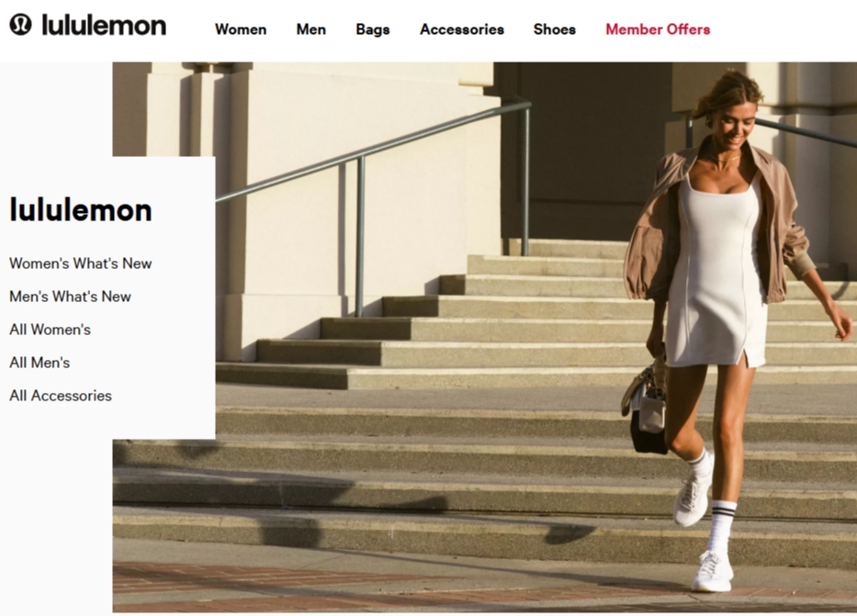The image size is (857, 616).
Task: Open Women's What's New link
Action: [80, 263]
